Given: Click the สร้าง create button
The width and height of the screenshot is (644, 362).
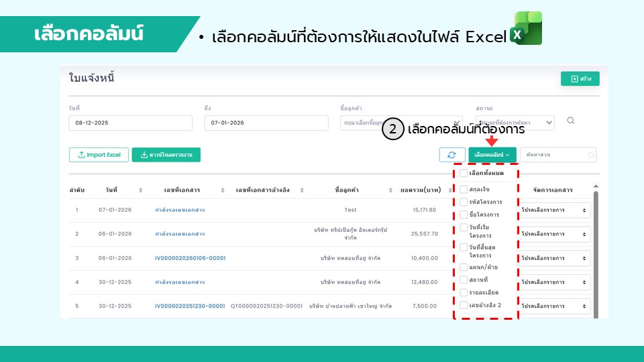Looking at the screenshot, I should coord(580,79).
